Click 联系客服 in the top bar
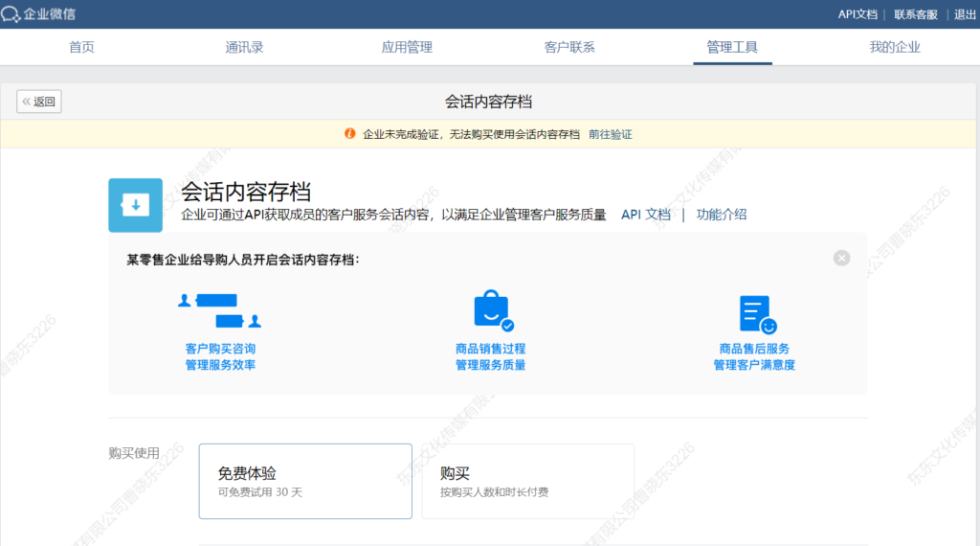 click(916, 14)
